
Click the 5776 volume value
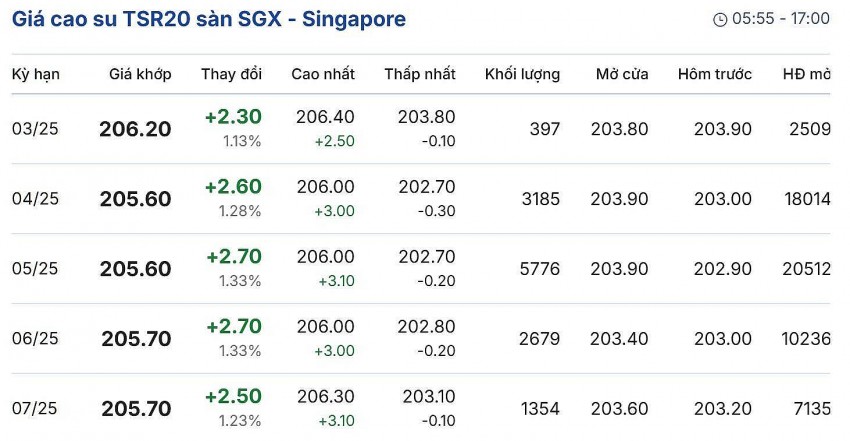[x=539, y=269]
